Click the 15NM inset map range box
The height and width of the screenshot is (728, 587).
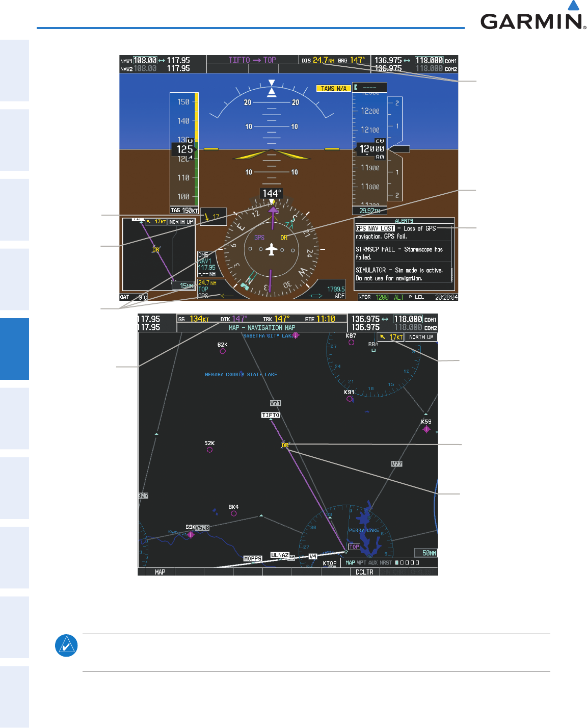183,286
